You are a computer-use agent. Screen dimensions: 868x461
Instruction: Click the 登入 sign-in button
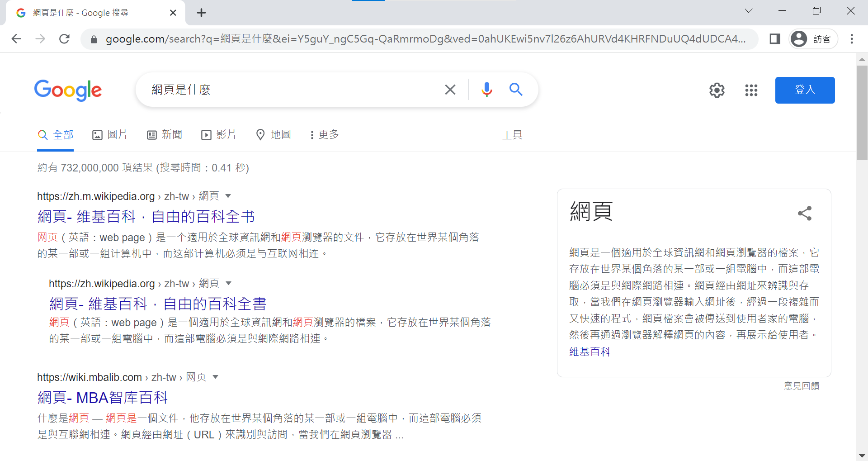805,90
